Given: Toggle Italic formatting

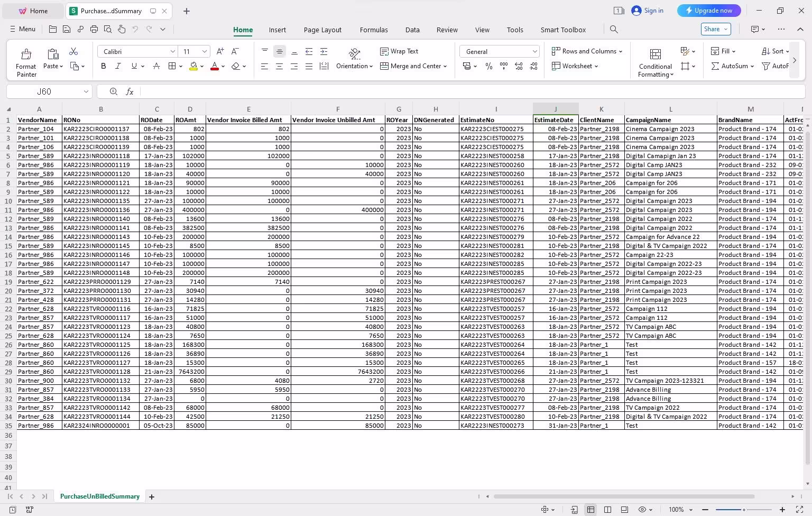Looking at the screenshot, I should tap(118, 66).
